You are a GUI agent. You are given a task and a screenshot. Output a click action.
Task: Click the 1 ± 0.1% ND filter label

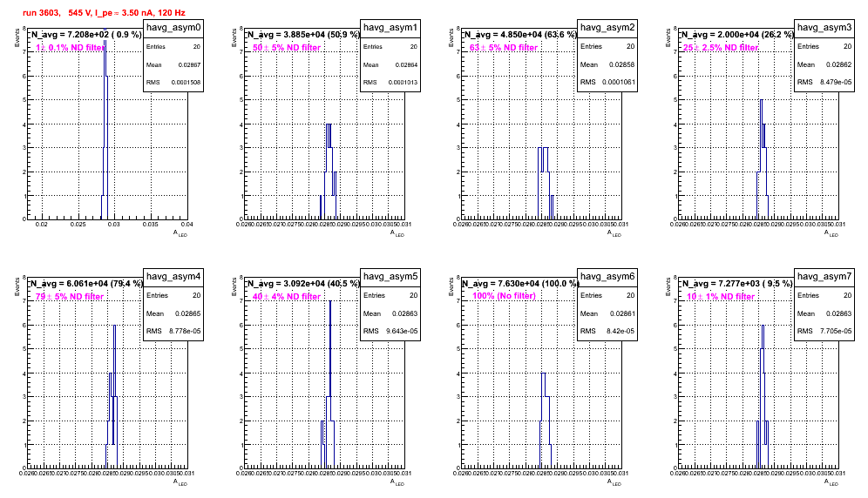tap(71, 48)
